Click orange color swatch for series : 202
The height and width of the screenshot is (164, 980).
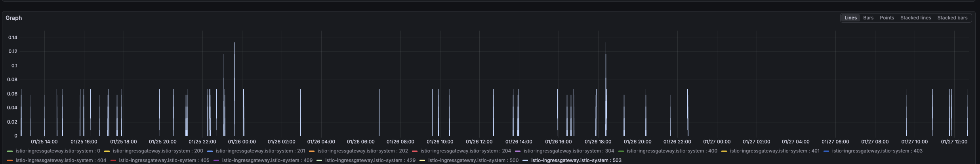click(312, 151)
